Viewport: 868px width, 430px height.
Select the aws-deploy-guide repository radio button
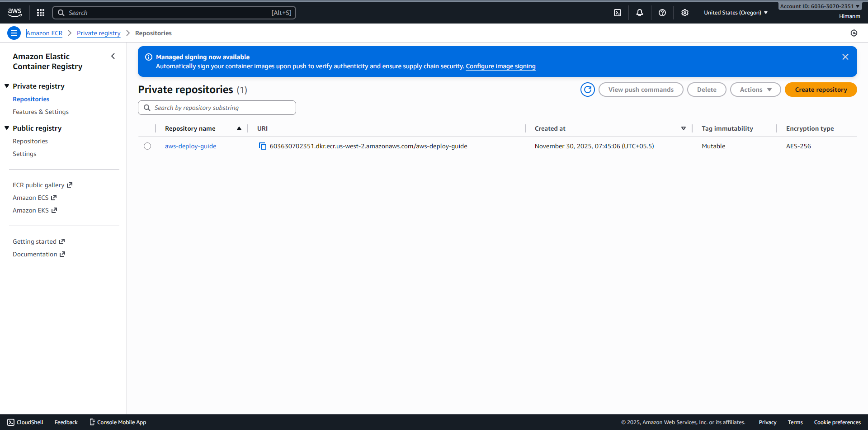click(147, 146)
